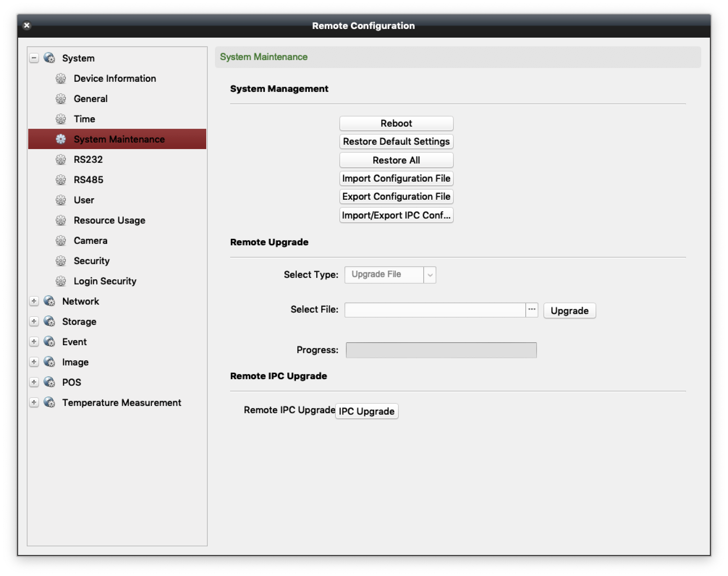
Task: Click Restore Default Settings button
Action: pos(397,142)
